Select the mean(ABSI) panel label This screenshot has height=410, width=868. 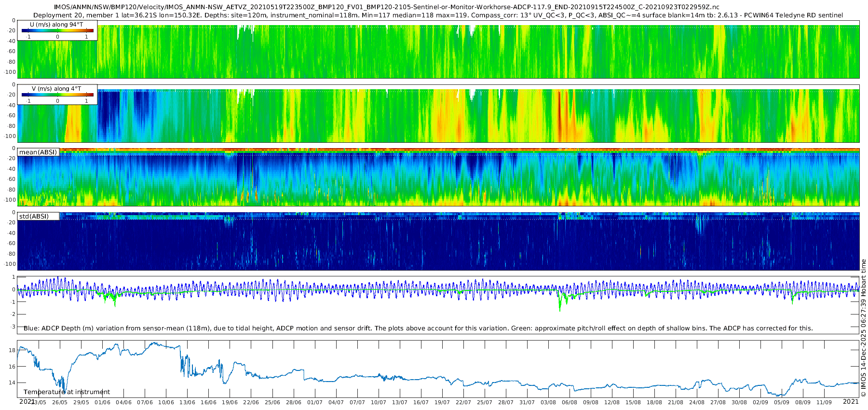pyautogui.click(x=38, y=152)
